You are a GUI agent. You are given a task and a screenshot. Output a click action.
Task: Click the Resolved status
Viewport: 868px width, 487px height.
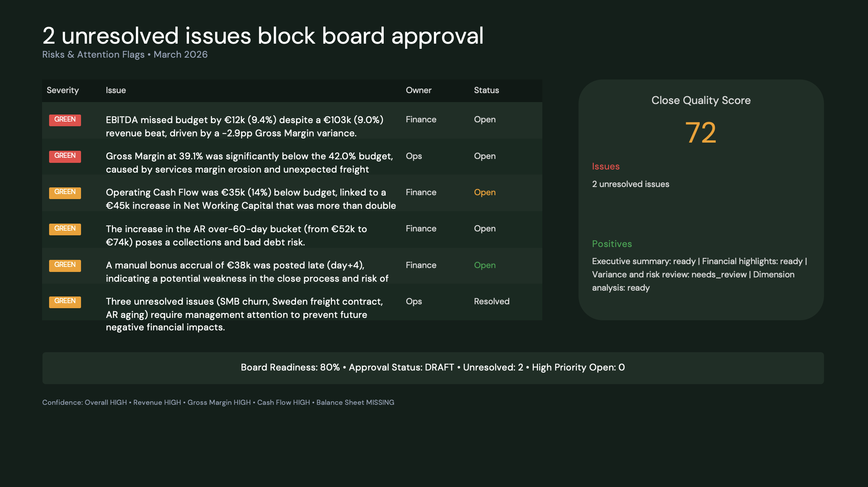pos(492,302)
